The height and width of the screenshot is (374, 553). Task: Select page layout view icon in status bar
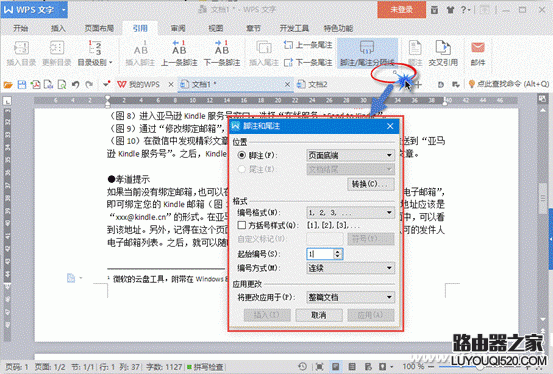click(x=335, y=367)
